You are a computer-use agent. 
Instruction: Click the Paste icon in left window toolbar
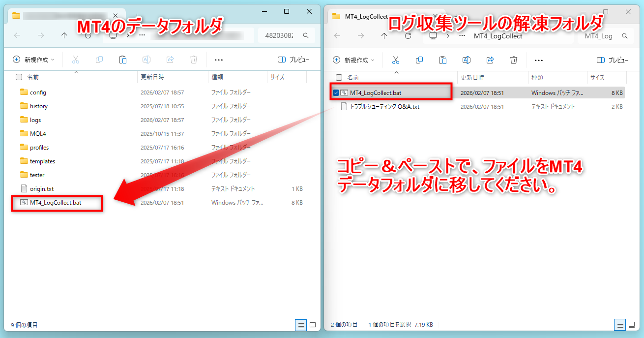tap(123, 60)
